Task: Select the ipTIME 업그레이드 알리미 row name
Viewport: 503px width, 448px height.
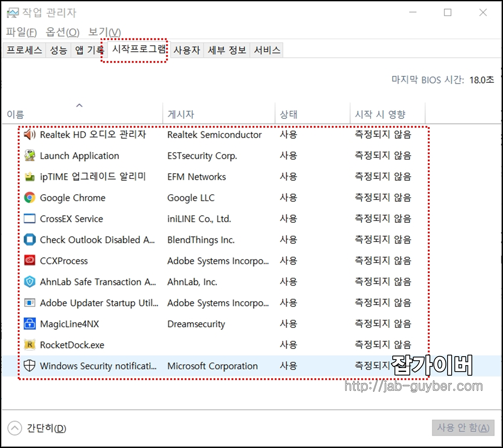Action: click(x=93, y=177)
